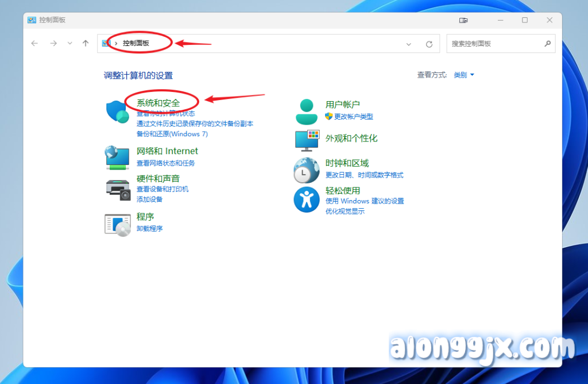
Task: Open recent locations chevron dropdown
Action: click(70, 43)
